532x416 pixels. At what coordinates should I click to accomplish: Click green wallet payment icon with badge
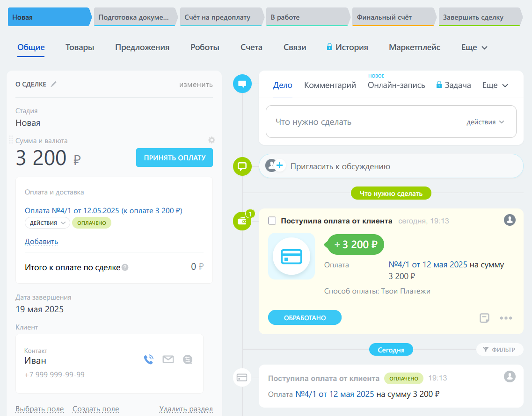242,221
